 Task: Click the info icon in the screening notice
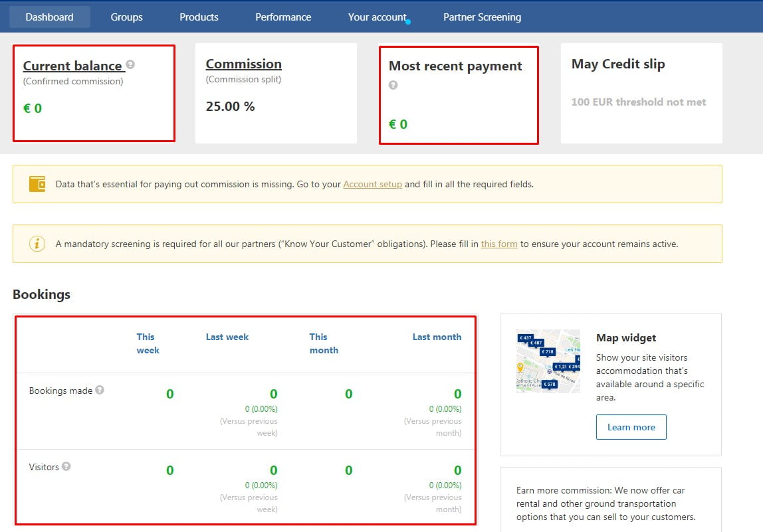point(37,244)
